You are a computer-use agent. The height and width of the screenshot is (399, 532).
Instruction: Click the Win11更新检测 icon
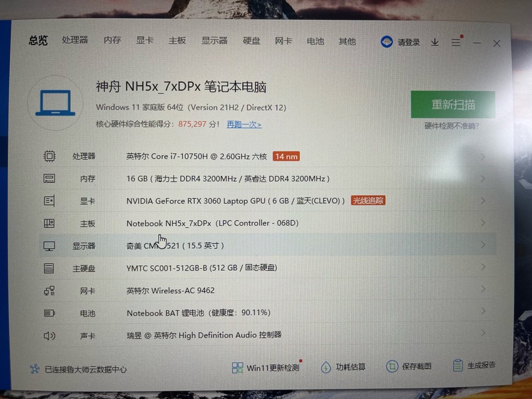pos(237,368)
